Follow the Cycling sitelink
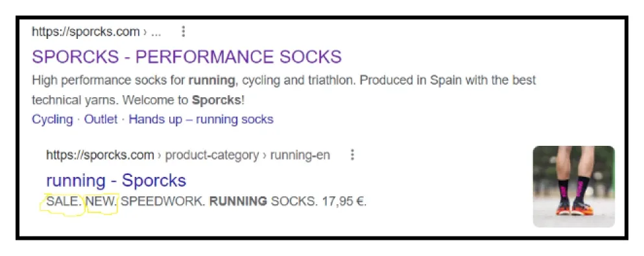Viewport: 644px width, 256px height. [x=52, y=119]
